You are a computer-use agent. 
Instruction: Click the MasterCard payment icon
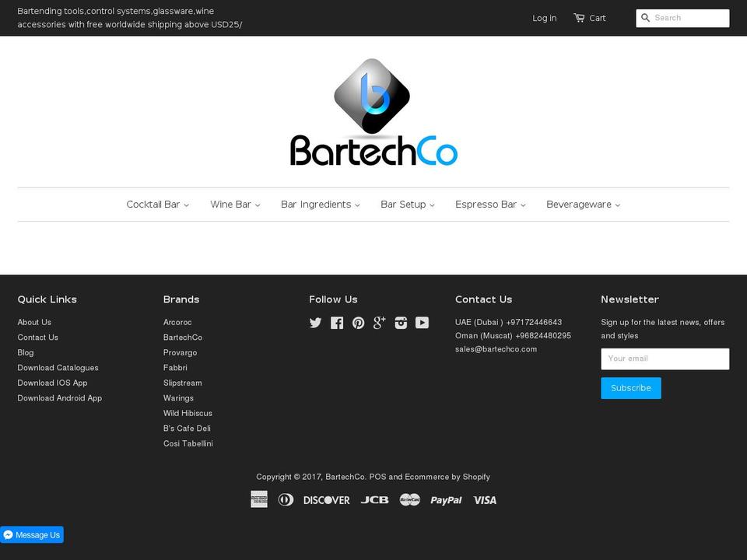(410, 499)
